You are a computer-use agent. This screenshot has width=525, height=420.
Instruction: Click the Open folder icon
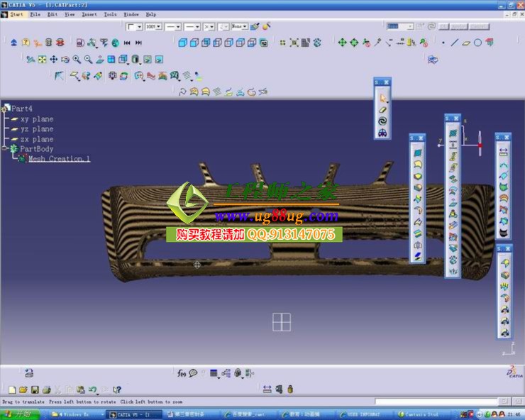coord(23,389)
